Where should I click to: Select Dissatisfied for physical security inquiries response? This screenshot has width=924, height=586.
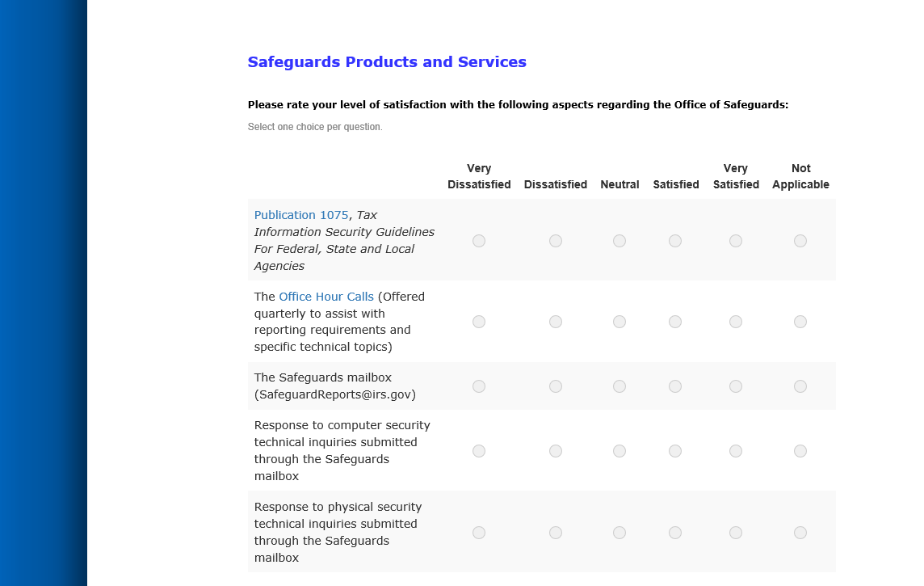coord(556,533)
